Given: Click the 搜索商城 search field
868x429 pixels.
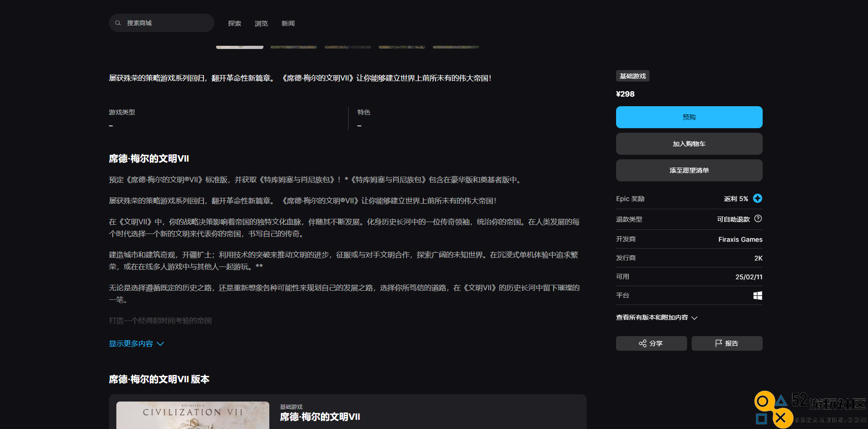Looking at the screenshot, I should 161,23.
